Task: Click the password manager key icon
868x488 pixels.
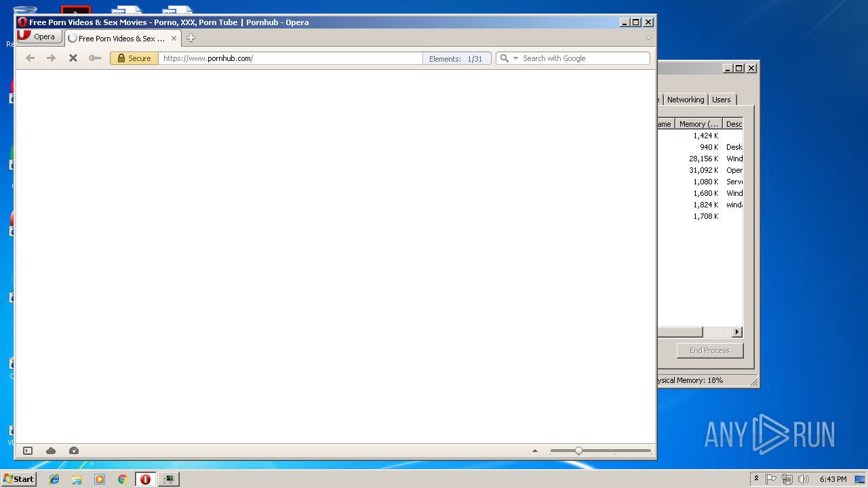Action: [95, 58]
